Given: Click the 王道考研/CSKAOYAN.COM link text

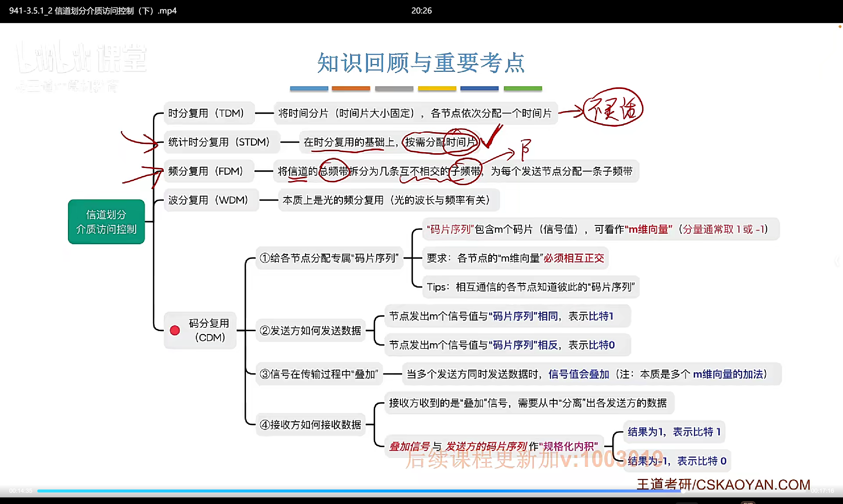Looking at the screenshot, I should (723, 484).
